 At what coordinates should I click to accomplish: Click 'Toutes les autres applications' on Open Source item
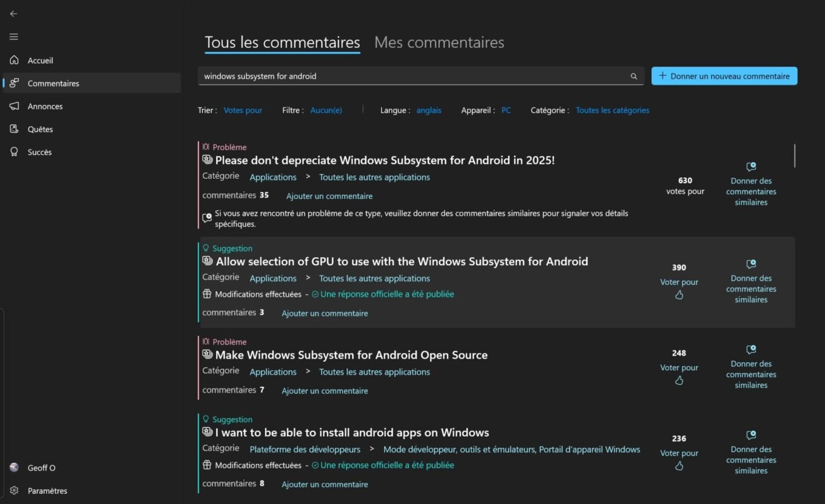click(374, 372)
